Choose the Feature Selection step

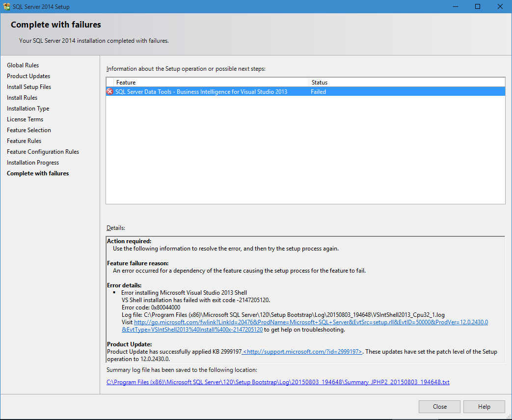click(x=29, y=130)
